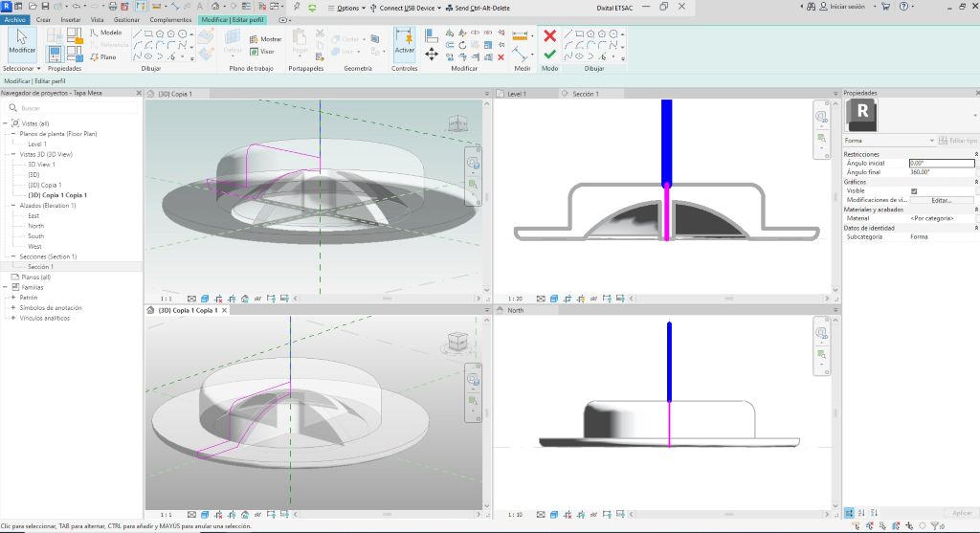Image resolution: width=980 pixels, height=533 pixels.
Task: Click the red X to cancel edit mode
Action: (549, 35)
